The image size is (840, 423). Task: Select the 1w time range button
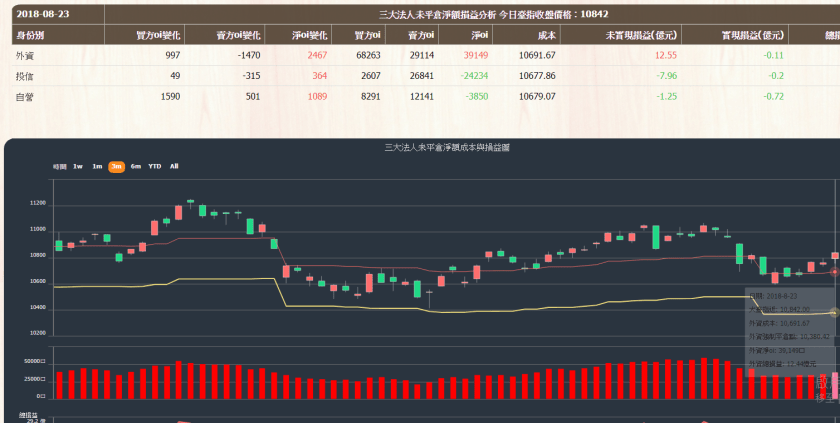(x=78, y=166)
